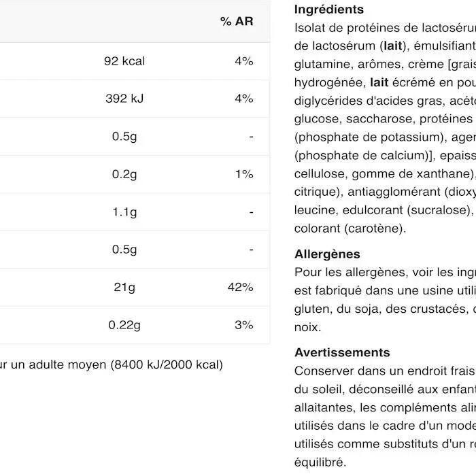
Task: Click the 0.22g salt value
Action: pyautogui.click(x=124, y=325)
